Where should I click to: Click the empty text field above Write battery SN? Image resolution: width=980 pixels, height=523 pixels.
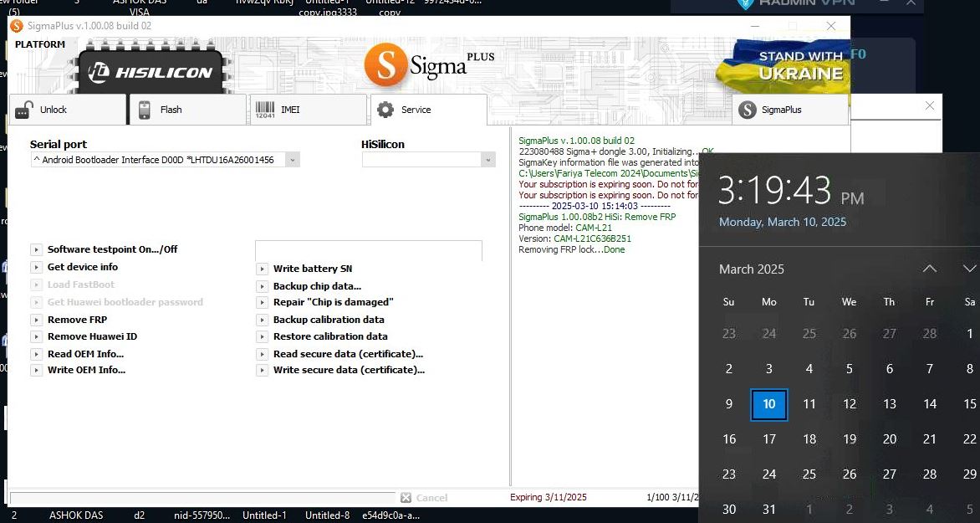[x=368, y=250]
